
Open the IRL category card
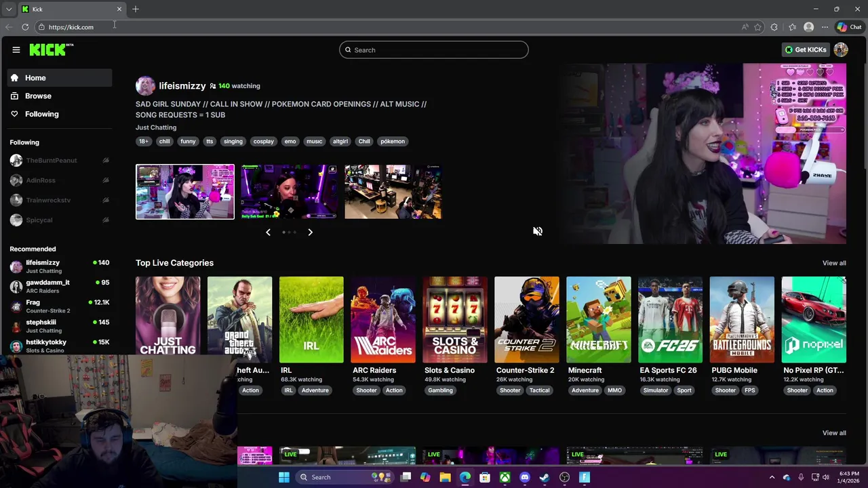tap(311, 320)
